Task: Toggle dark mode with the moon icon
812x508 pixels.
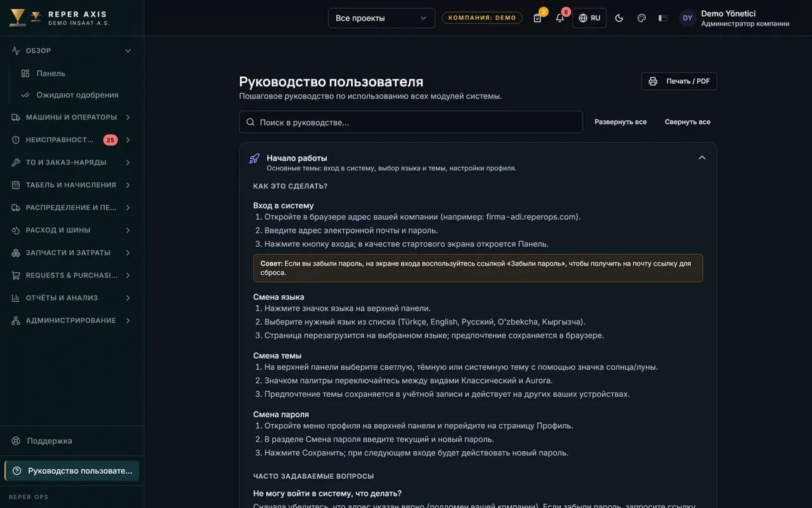Action: tap(619, 18)
